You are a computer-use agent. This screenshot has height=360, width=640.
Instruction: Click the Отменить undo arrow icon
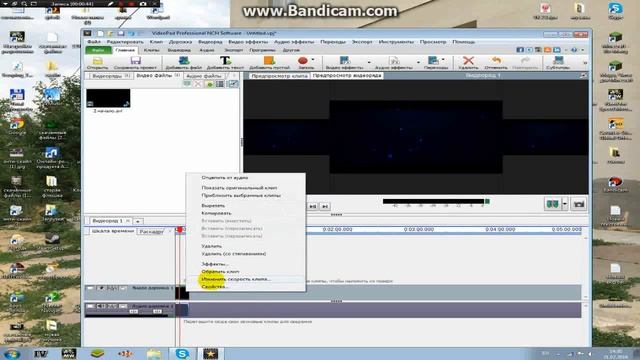tap(496, 61)
